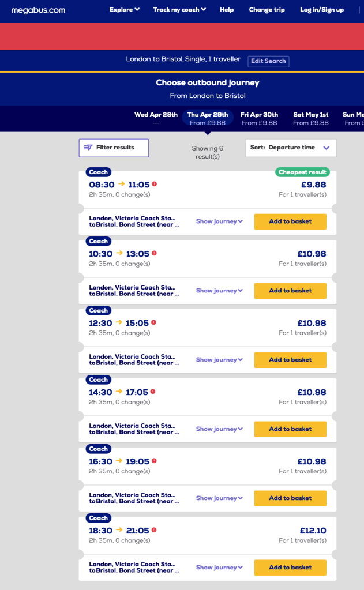Select the Sat May 1st date tab
This screenshot has height=590, width=364.
point(310,118)
